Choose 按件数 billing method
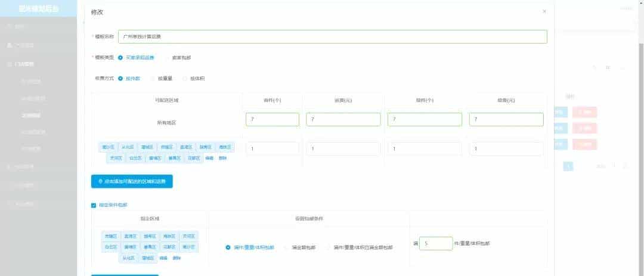The width and height of the screenshot is (644, 276). click(129, 78)
